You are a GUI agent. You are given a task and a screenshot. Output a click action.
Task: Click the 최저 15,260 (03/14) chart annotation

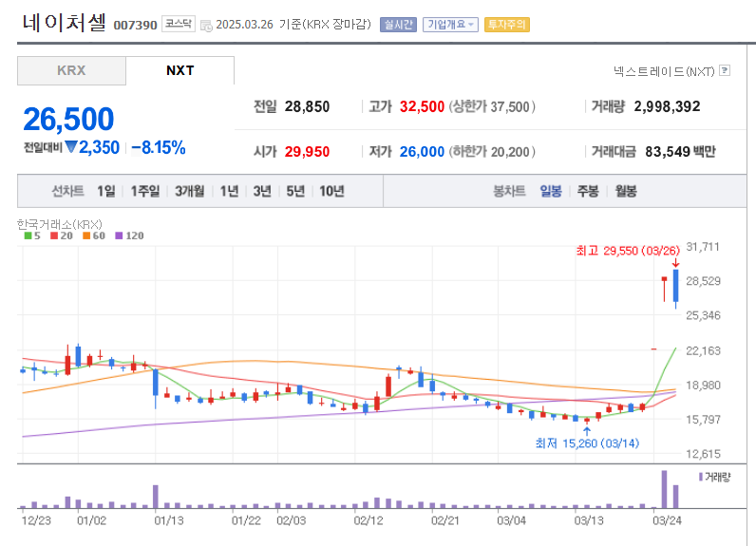pos(587,443)
